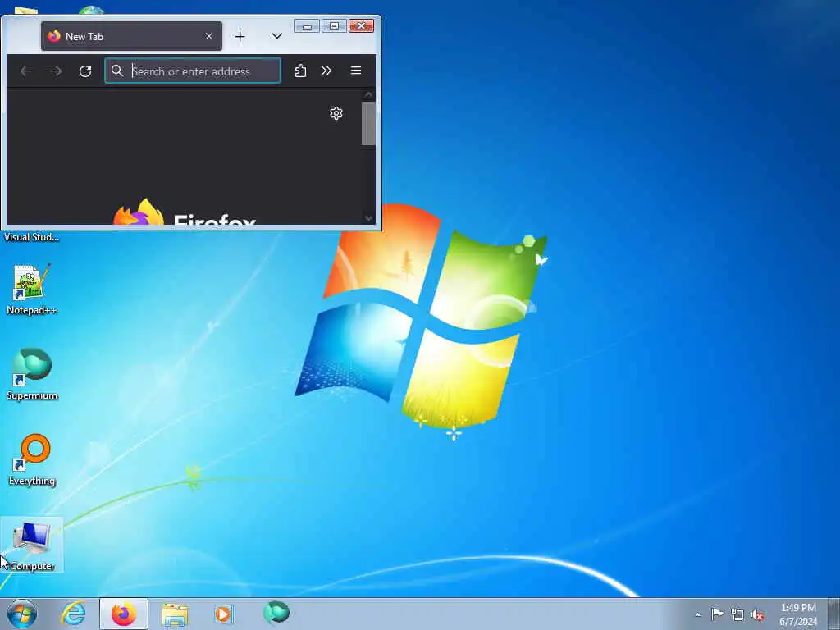
Task: Select the Everything desktop shortcut
Action: click(x=33, y=459)
